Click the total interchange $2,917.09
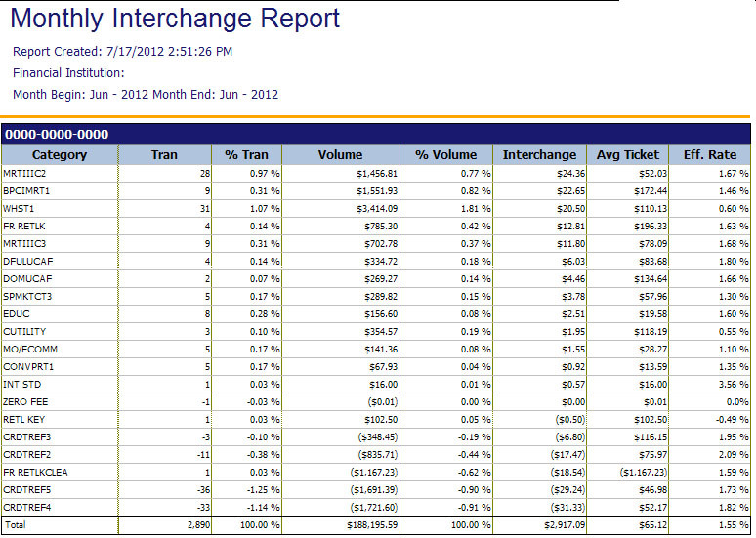Screen dimensions: 756x538 [x=561, y=524]
